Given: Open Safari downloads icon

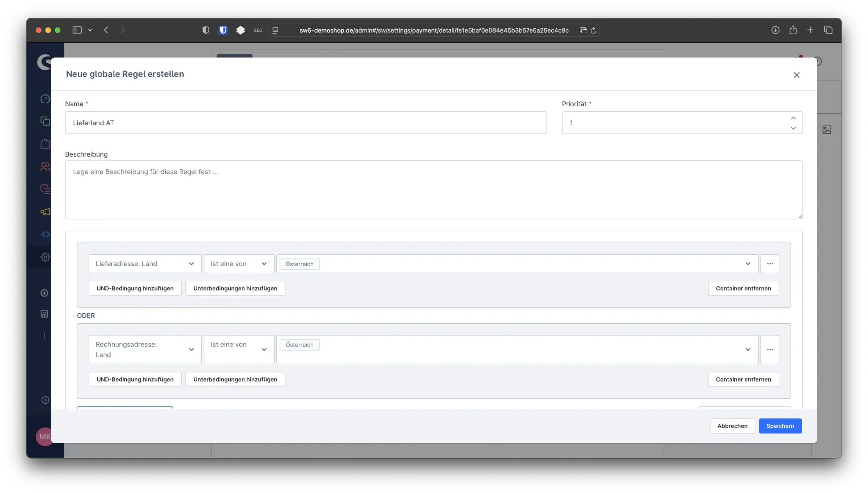Looking at the screenshot, I should coord(775,30).
